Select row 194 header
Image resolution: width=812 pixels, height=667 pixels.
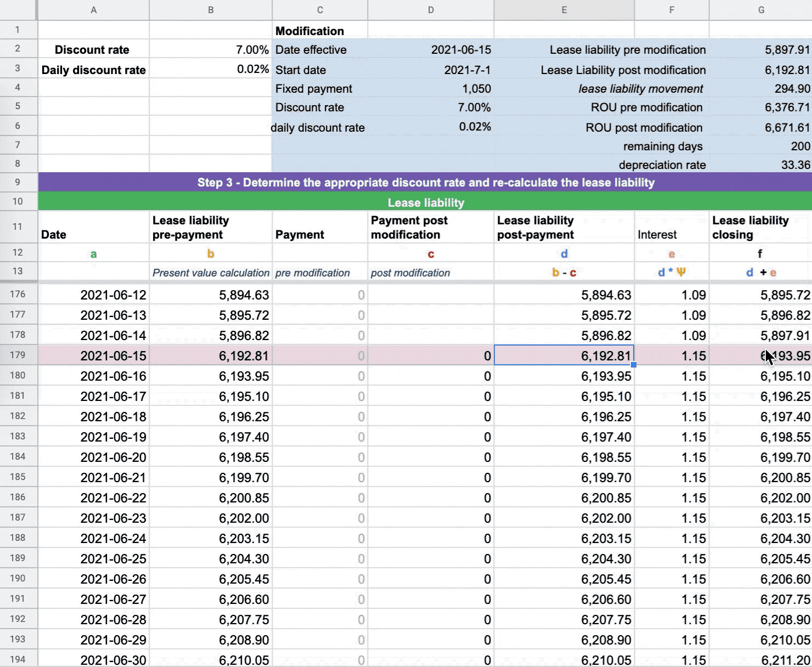(x=18, y=659)
